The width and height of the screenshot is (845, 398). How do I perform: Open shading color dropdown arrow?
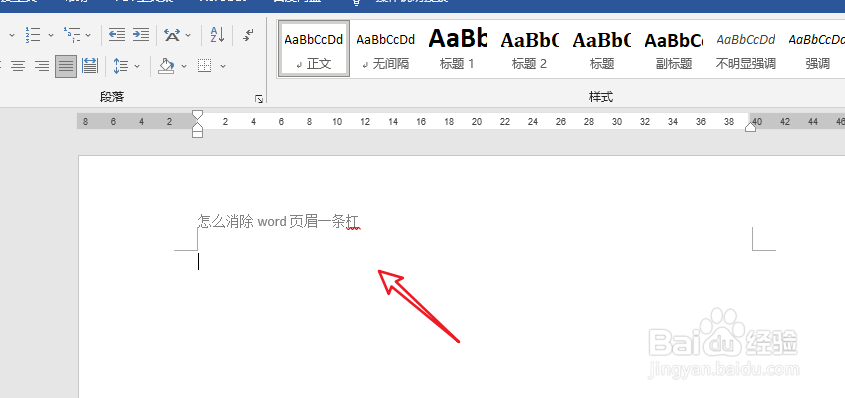184,66
